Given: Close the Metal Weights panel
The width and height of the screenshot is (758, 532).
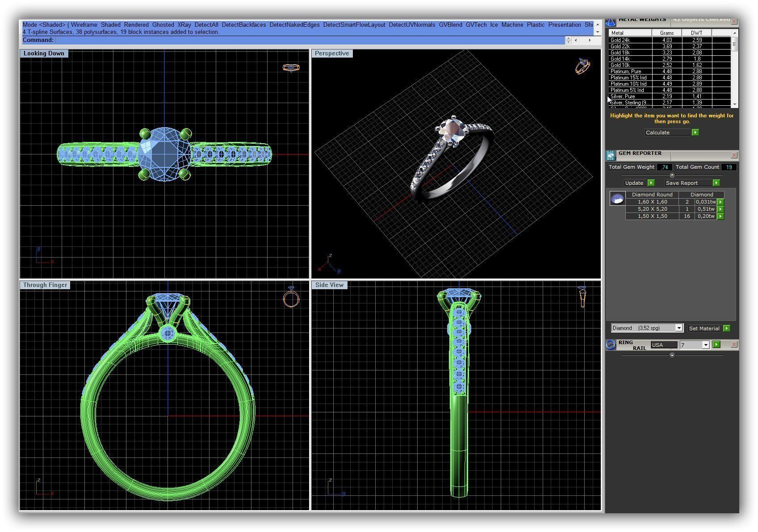Looking at the screenshot, I should 734,21.
